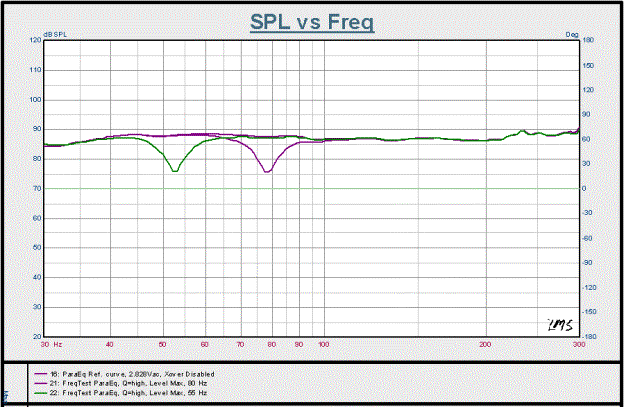
Task: Click the purple curve's notch dip near 80 Hz
Action: [267, 172]
